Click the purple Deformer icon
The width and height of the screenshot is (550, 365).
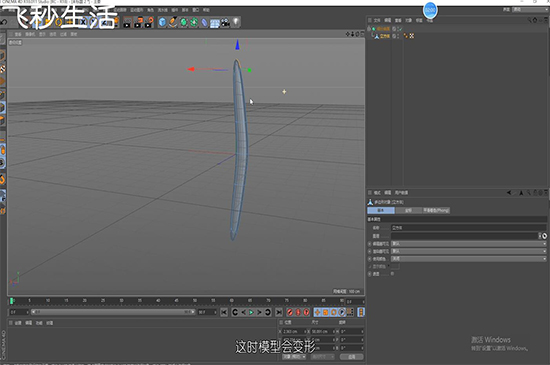pyautogui.click(x=204, y=23)
